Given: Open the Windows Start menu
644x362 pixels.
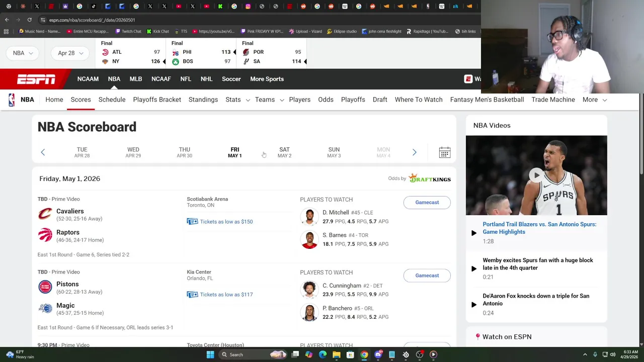Looking at the screenshot, I should pos(210,354).
